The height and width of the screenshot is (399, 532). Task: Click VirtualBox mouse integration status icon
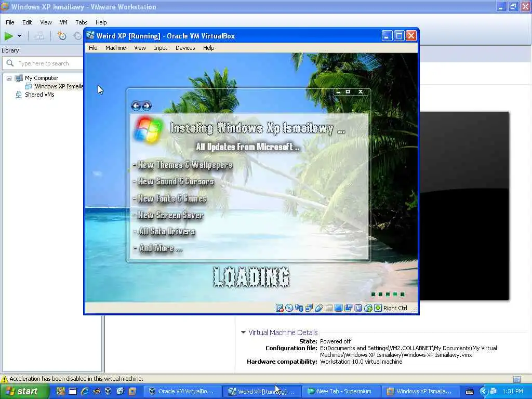click(x=368, y=308)
